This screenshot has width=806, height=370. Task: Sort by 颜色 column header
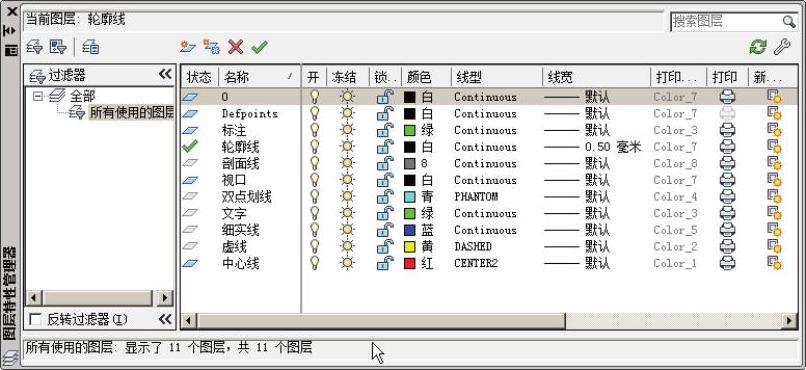(426, 77)
